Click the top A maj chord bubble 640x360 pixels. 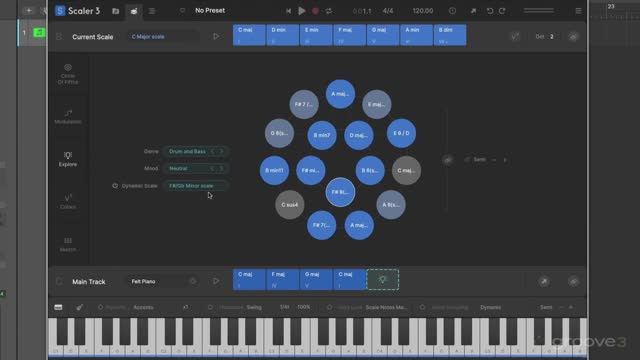(x=340, y=94)
